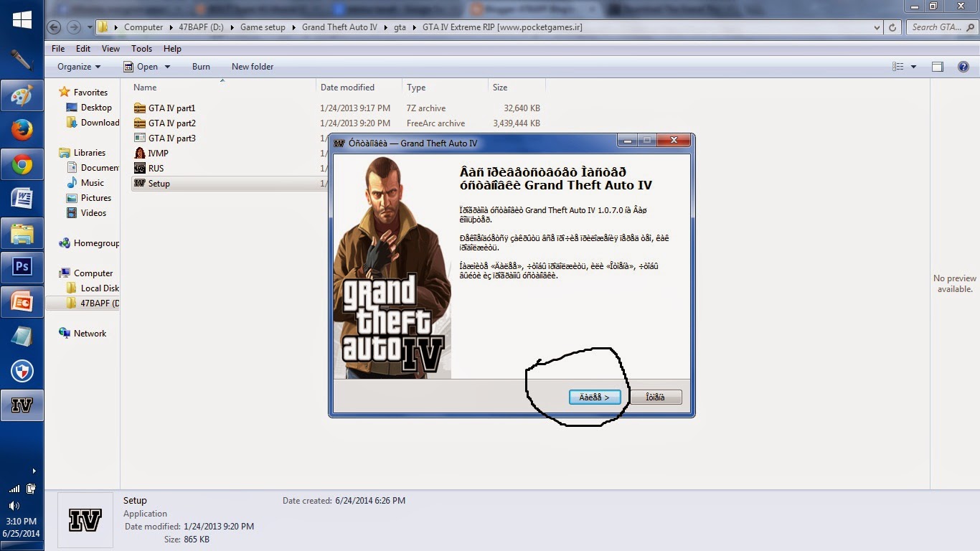This screenshot has width=980, height=551.
Task: Select the IVMP file
Action: tap(151, 154)
